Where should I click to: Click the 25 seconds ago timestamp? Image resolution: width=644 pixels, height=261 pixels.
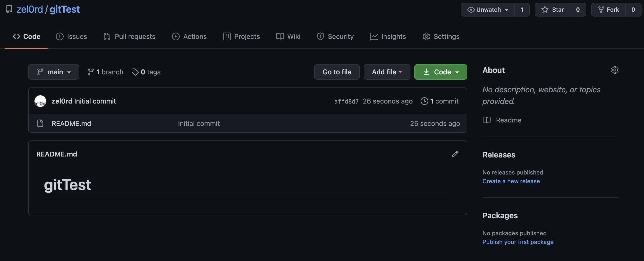tap(435, 123)
